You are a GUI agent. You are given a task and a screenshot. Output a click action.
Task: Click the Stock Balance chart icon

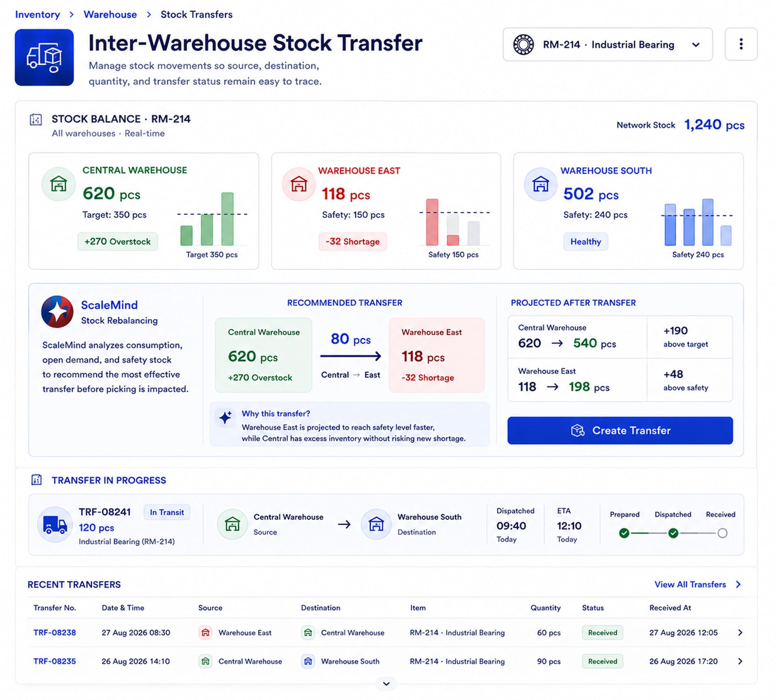click(36, 120)
